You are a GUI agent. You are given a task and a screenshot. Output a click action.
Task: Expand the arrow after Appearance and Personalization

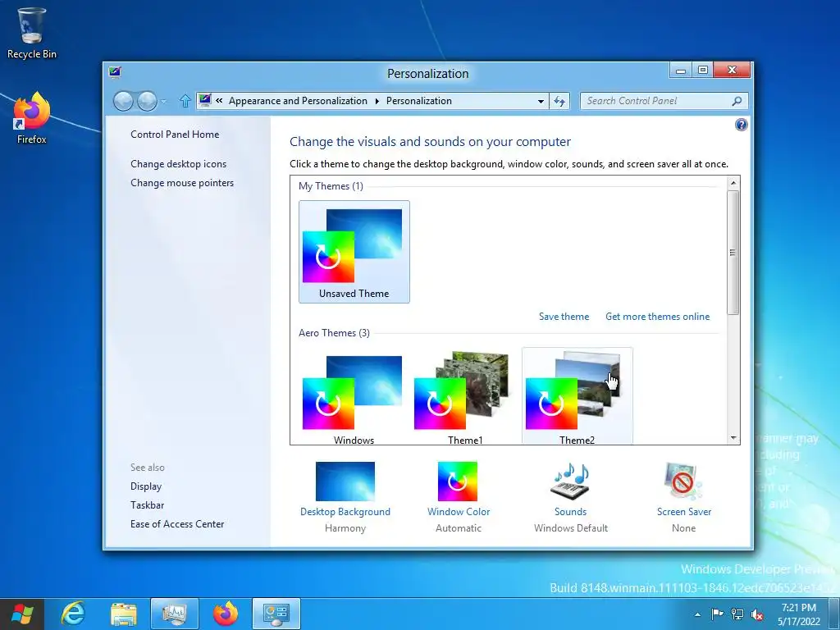coord(377,101)
